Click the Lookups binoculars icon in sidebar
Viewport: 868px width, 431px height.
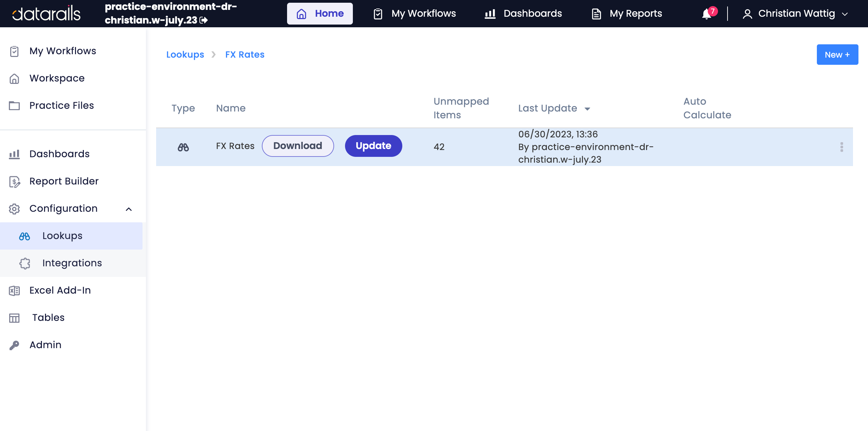coord(25,236)
